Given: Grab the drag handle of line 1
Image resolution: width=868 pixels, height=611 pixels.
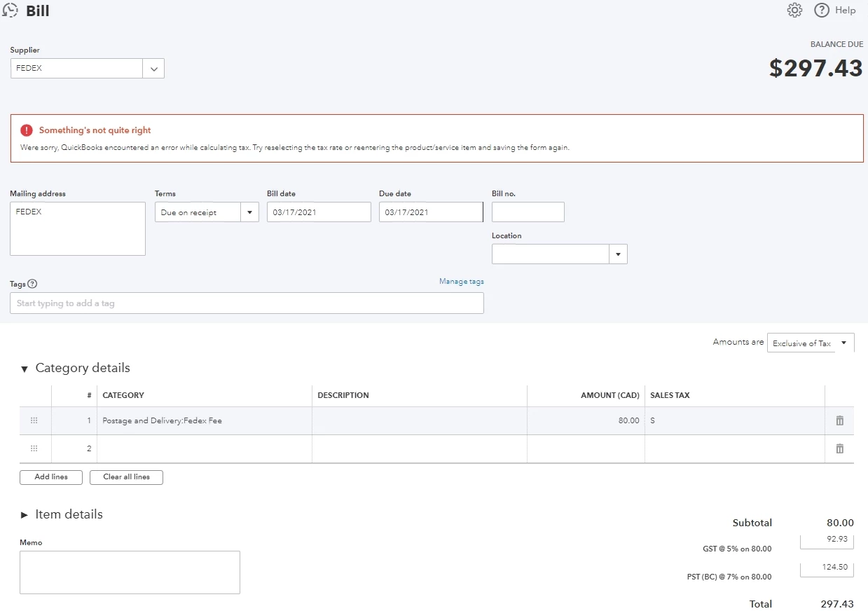Looking at the screenshot, I should (x=34, y=421).
